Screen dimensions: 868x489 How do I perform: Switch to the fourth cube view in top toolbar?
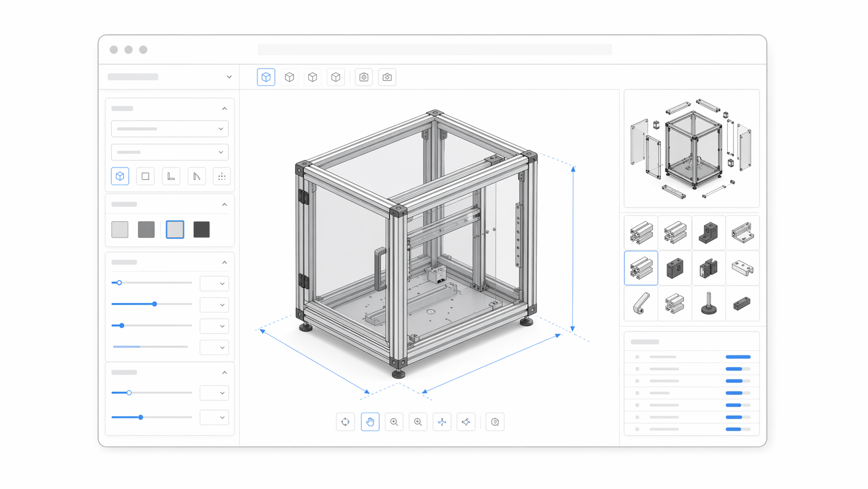click(x=336, y=77)
